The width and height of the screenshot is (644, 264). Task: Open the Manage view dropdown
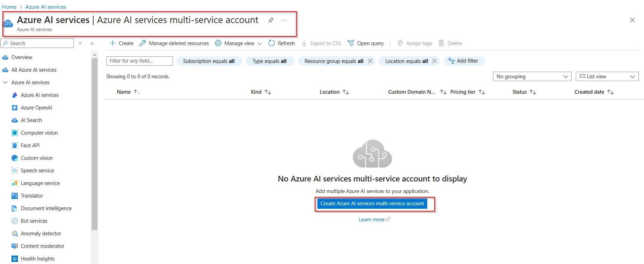click(x=238, y=43)
